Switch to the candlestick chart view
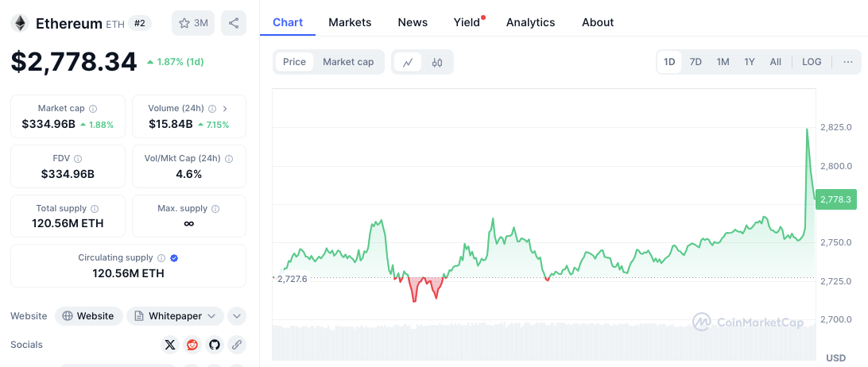Screen dimensions: 868x367 click(437, 62)
